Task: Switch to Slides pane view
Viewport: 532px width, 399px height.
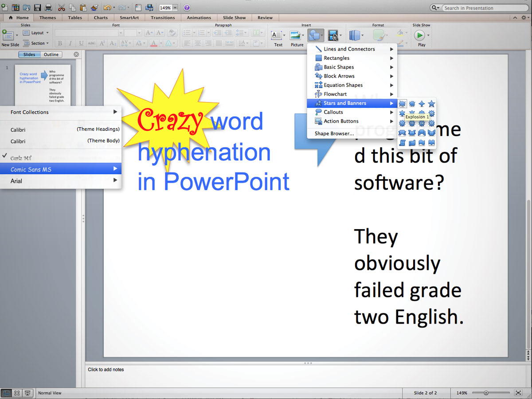Action: click(x=29, y=55)
